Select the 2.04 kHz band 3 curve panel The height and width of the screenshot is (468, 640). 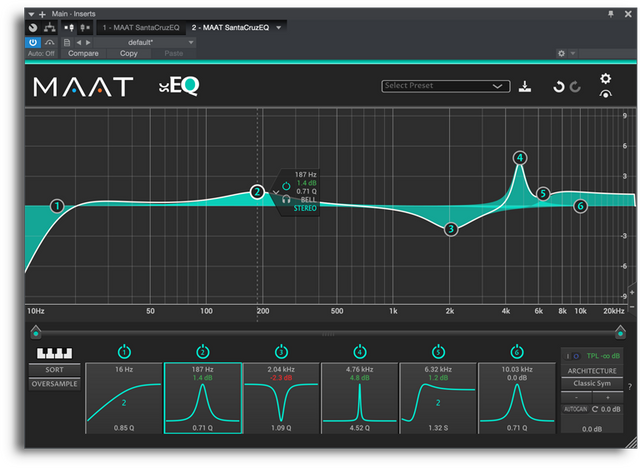pyautogui.click(x=281, y=400)
